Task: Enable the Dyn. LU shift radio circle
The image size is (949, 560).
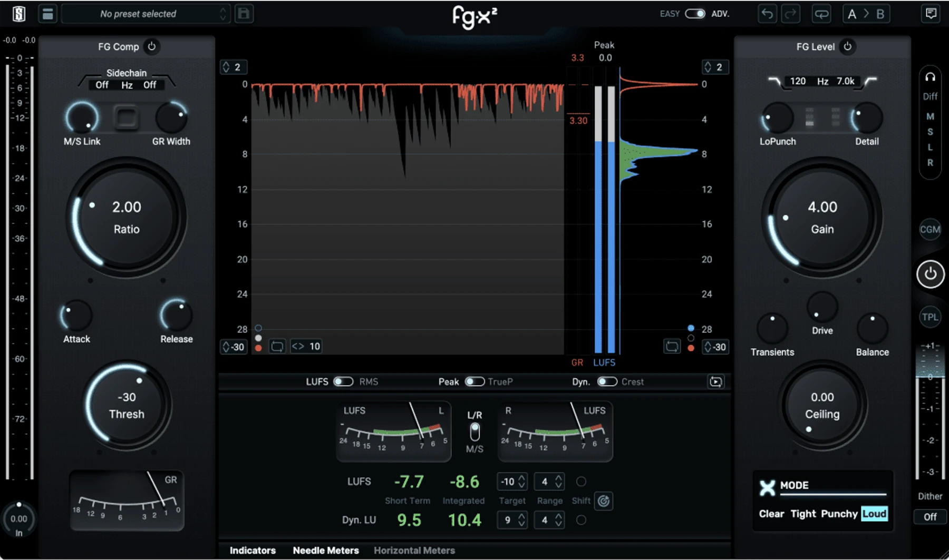Action: click(x=581, y=520)
